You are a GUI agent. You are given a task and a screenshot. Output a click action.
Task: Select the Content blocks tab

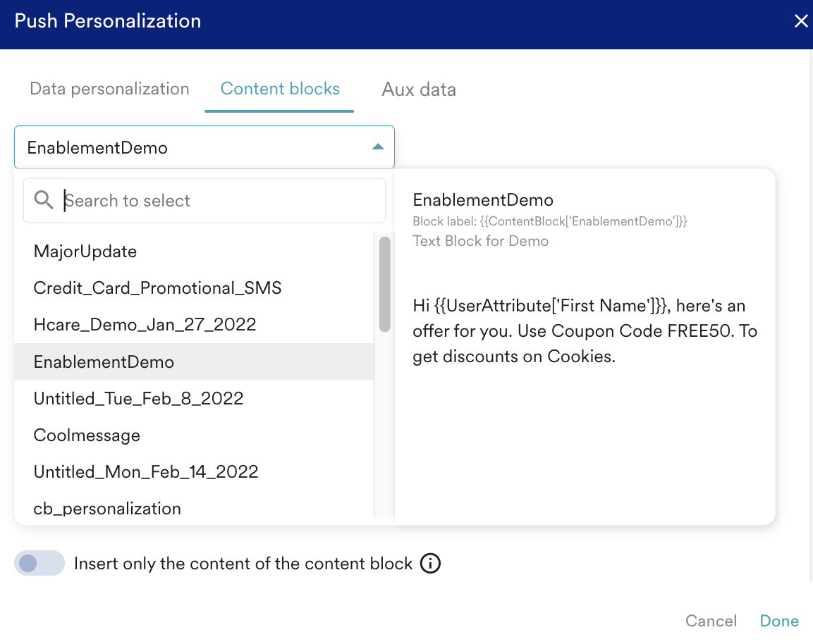[280, 89]
